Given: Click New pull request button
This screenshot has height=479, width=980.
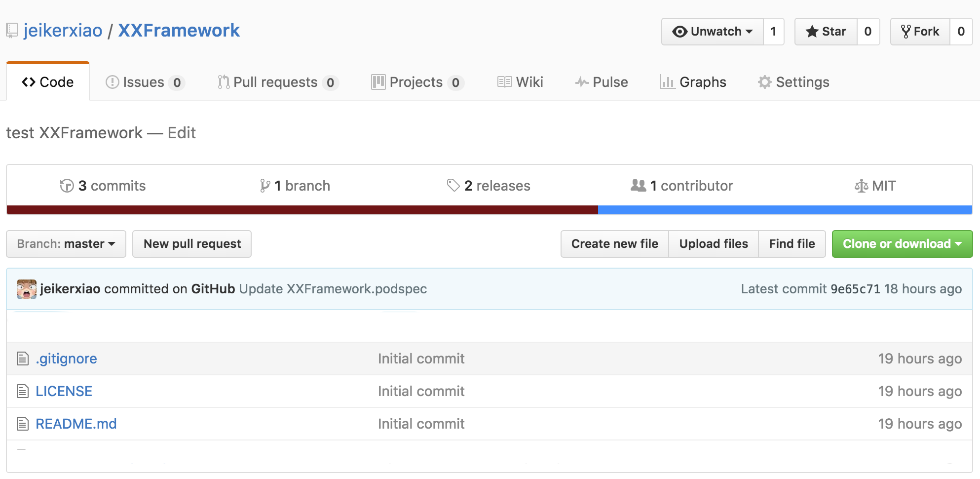Looking at the screenshot, I should click(x=192, y=244).
